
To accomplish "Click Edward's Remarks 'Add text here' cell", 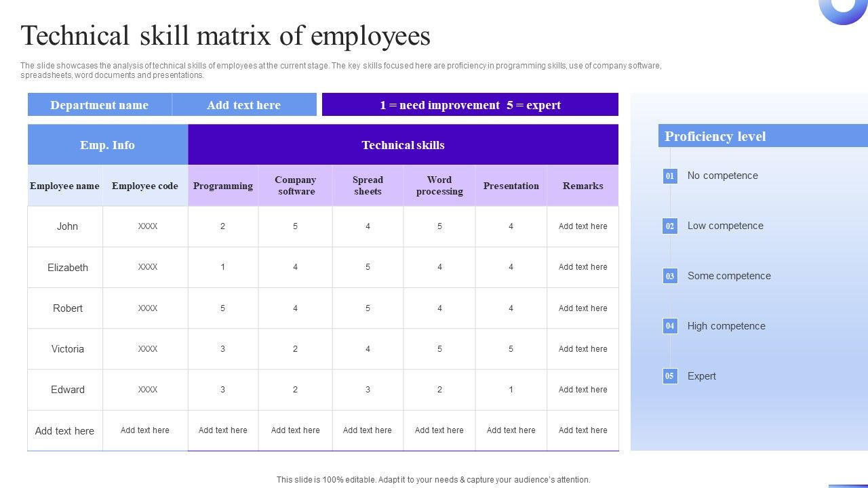I will pyautogui.click(x=583, y=390).
